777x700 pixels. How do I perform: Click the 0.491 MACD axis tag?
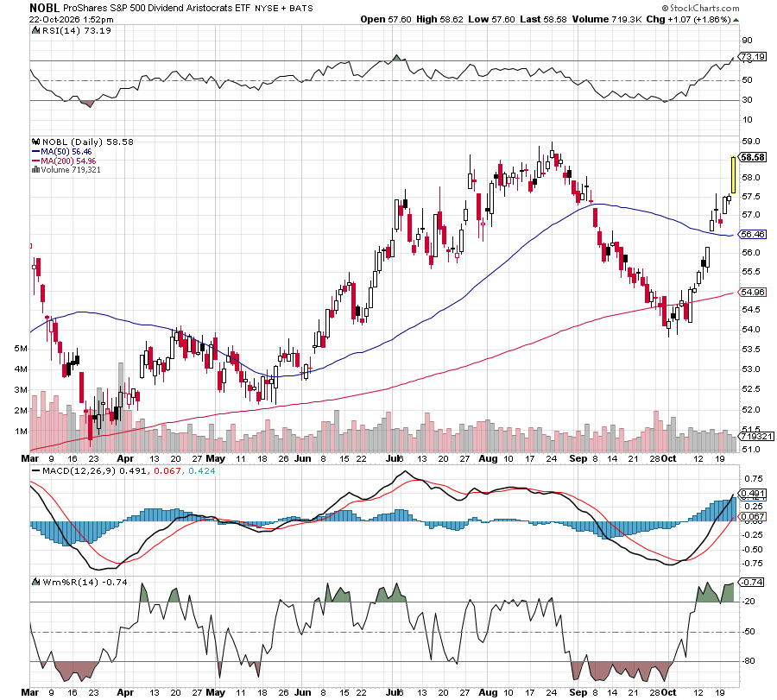pos(753,494)
